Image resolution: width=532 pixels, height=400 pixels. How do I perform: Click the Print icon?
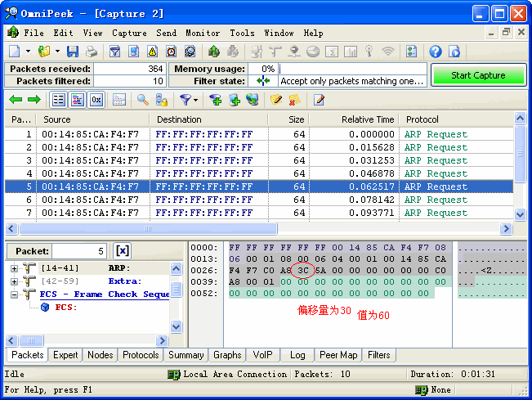pyautogui.click(x=92, y=52)
